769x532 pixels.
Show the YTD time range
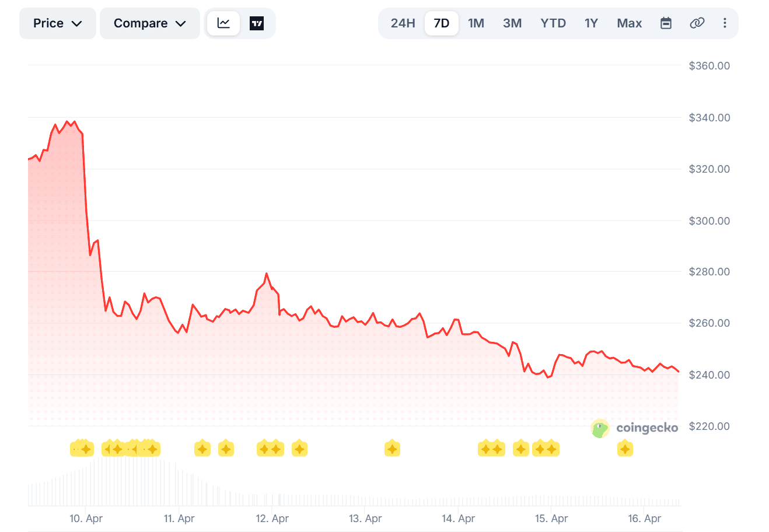pyautogui.click(x=553, y=23)
